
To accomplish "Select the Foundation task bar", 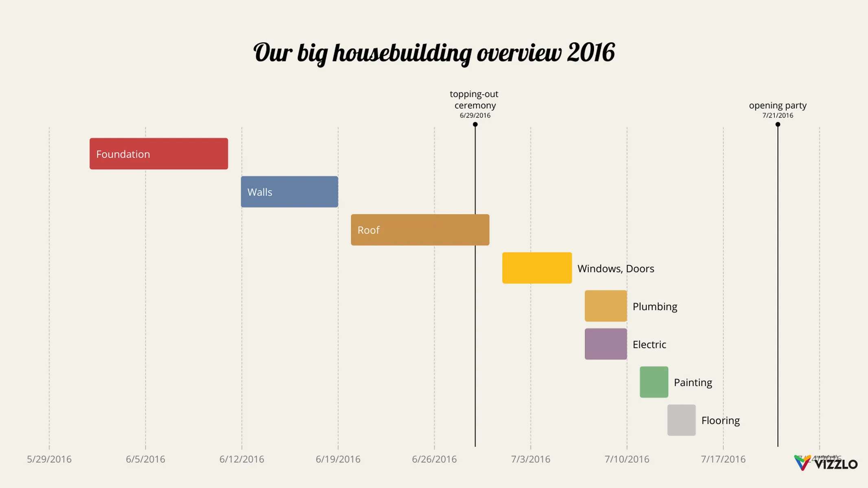I will [158, 154].
